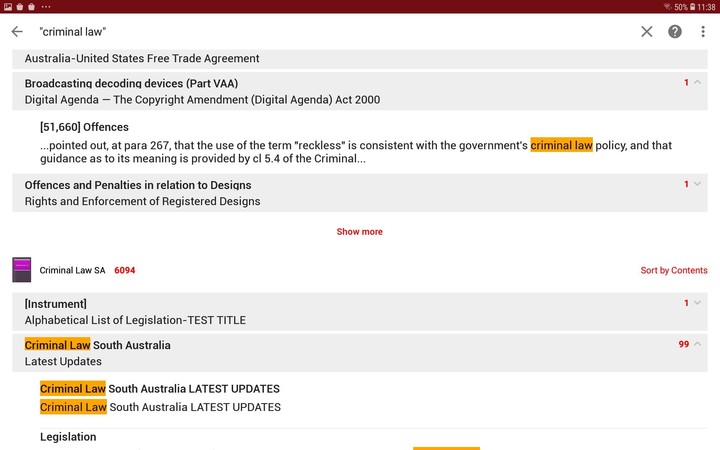This screenshot has width=720, height=450.
Task: Open the help question mark icon
Action: point(675,31)
